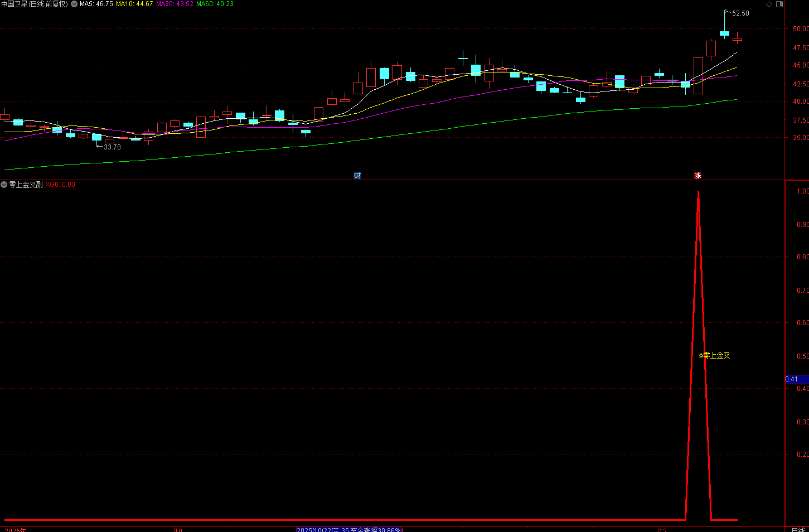Select the MA60: 40.23 label

(x=215, y=4)
